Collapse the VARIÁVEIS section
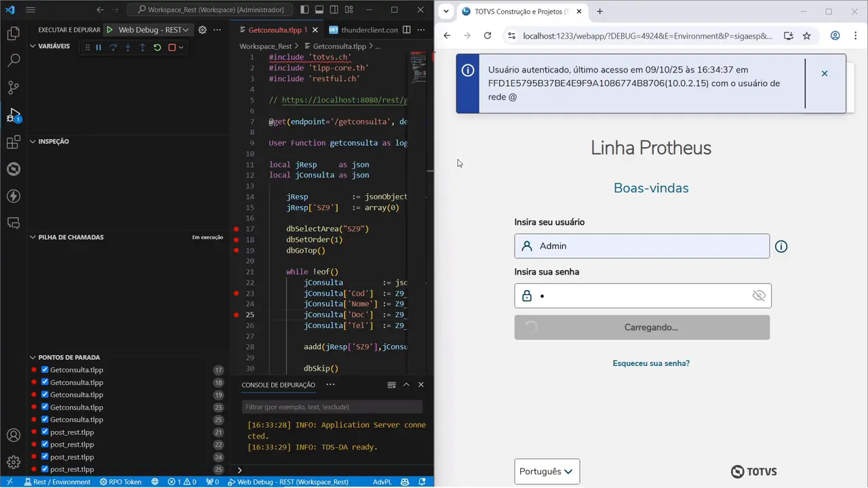The width and height of the screenshot is (868, 488). coord(33,45)
